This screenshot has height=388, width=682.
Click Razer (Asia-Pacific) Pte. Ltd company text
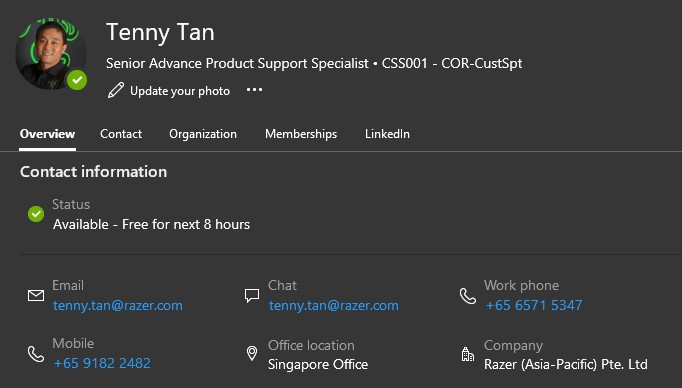[566, 365]
